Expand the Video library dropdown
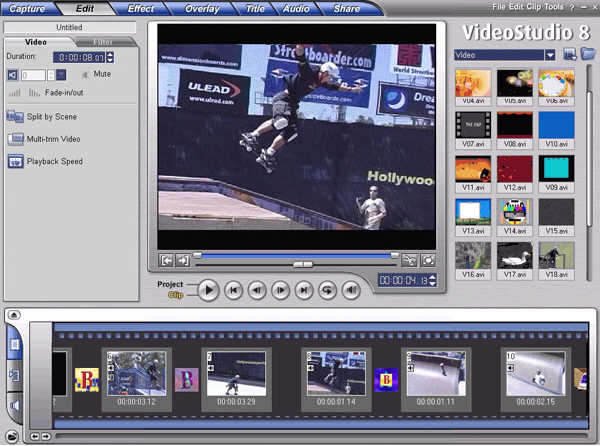 tap(550, 55)
